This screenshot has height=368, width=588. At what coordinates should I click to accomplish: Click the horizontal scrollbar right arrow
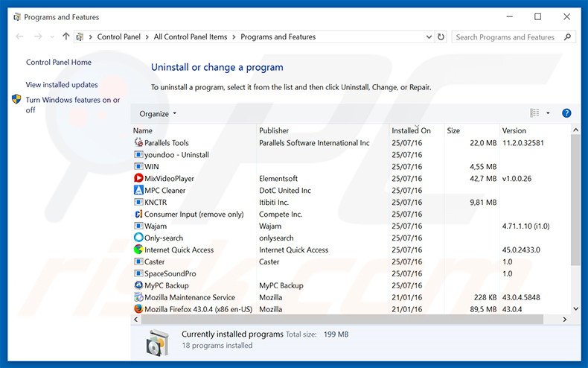(x=564, y=319)
